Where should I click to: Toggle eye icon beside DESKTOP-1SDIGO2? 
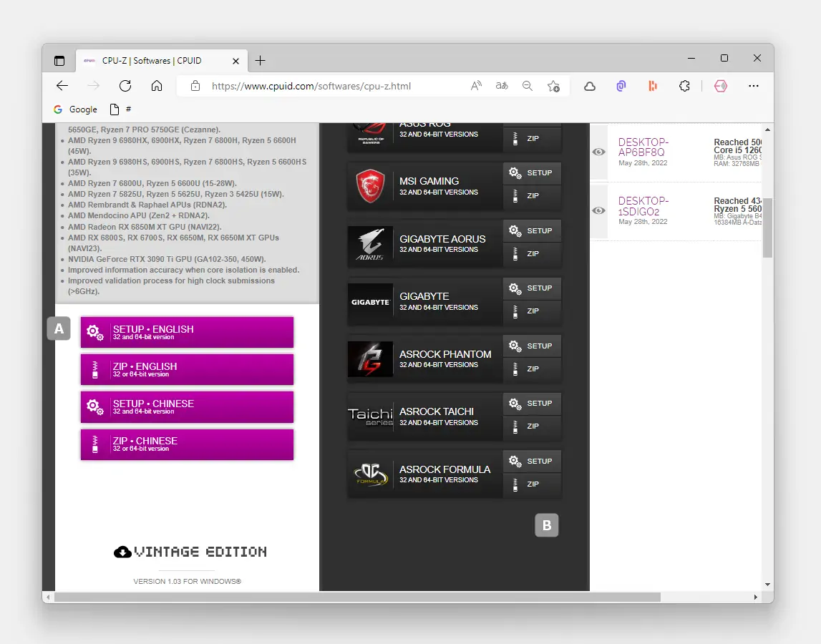598,210
